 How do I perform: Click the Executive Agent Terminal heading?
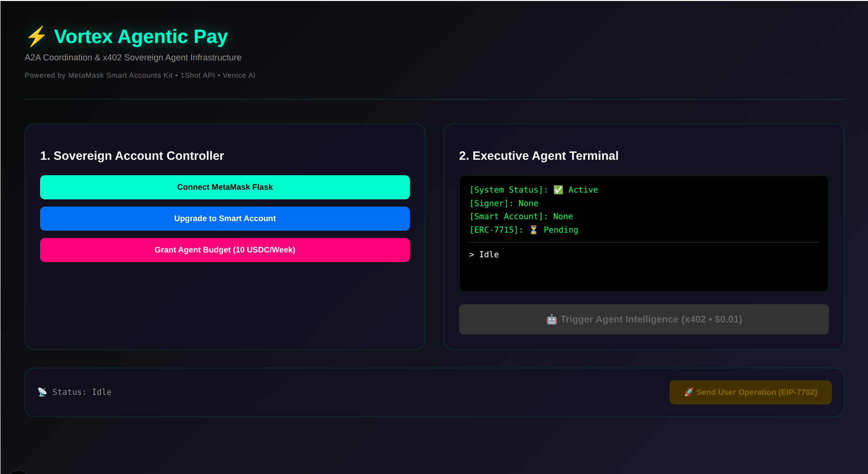[538, 155]
